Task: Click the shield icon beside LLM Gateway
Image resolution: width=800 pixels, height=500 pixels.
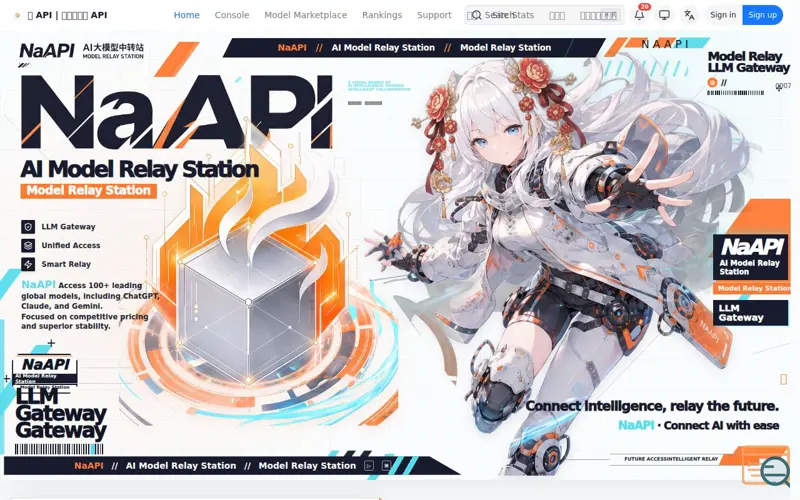Action: (28, 227)
